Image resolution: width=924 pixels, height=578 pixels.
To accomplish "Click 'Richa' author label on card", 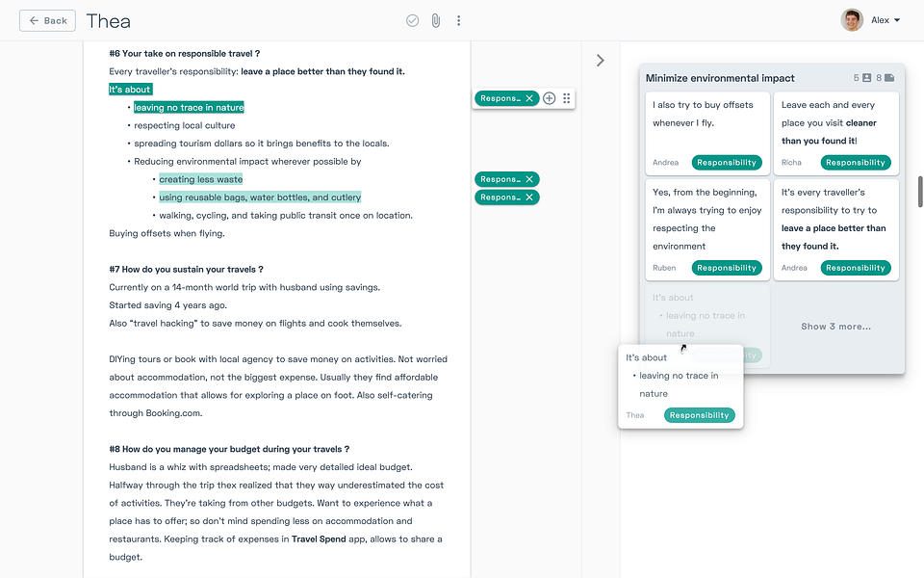I will (791, 162).
